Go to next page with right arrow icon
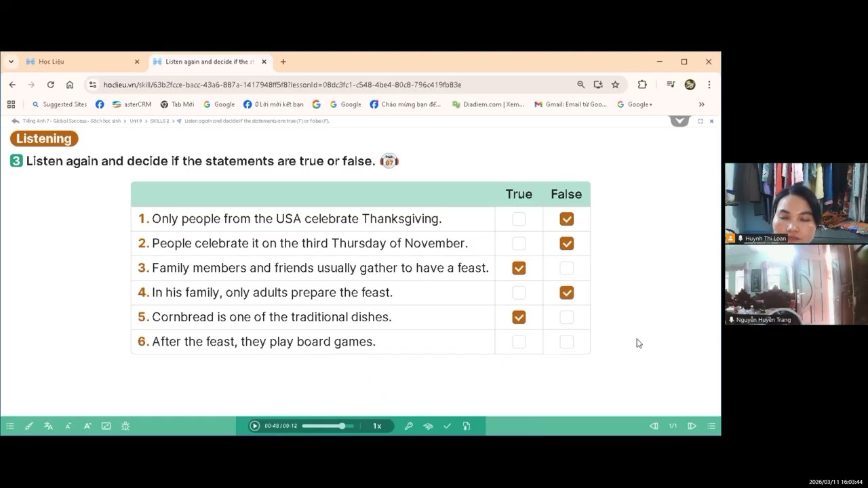Viewport: 868px width, 488px height. (x=692, y=426)
